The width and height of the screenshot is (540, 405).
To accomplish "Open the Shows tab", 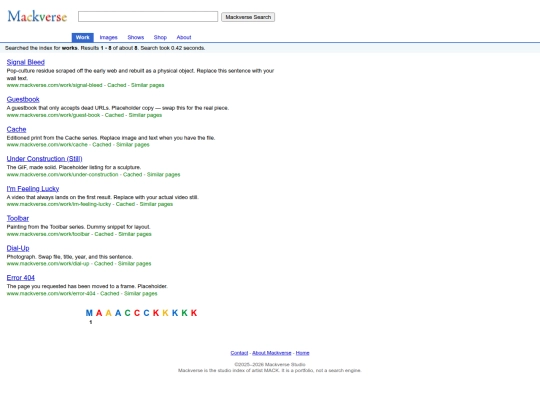I will [136, 37].
